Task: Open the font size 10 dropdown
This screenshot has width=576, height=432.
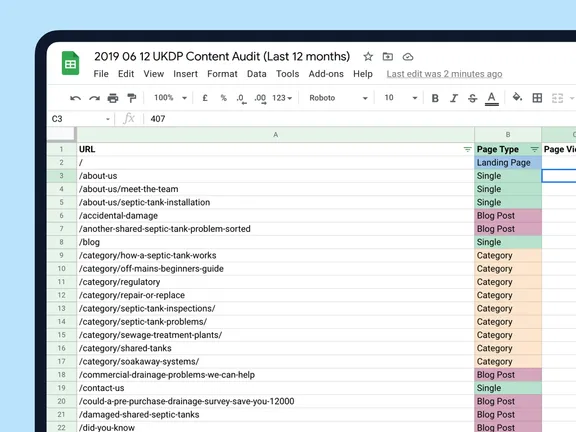Action: (401, 98)
